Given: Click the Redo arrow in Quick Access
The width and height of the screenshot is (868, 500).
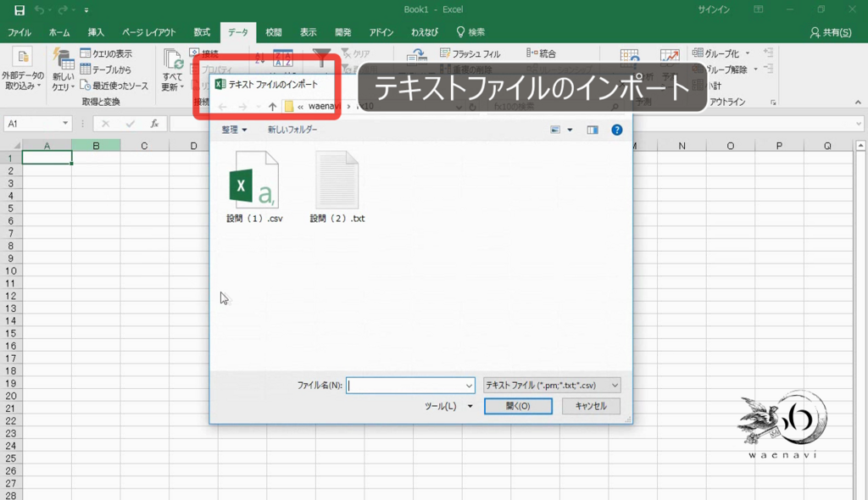Looking at the screenshot, I should point(63,10).
